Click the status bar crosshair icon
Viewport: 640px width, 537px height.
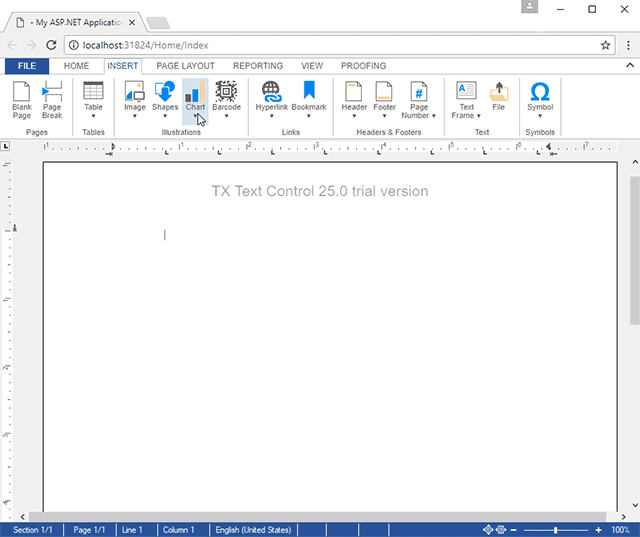click(488, 530)
